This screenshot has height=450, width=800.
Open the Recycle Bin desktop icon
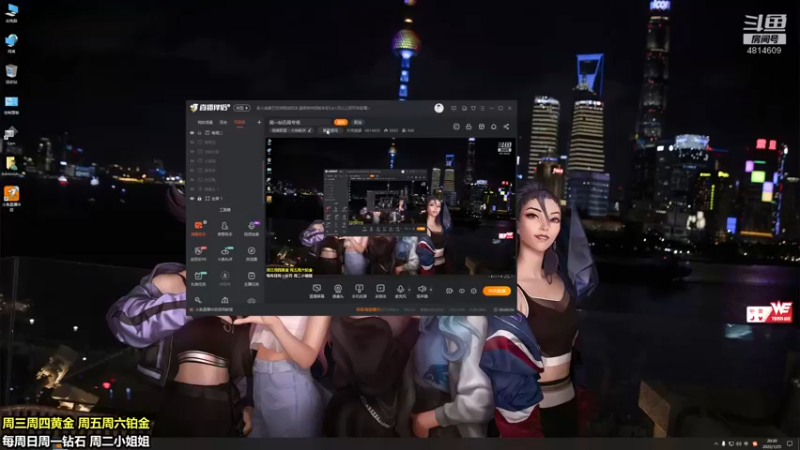11,74
